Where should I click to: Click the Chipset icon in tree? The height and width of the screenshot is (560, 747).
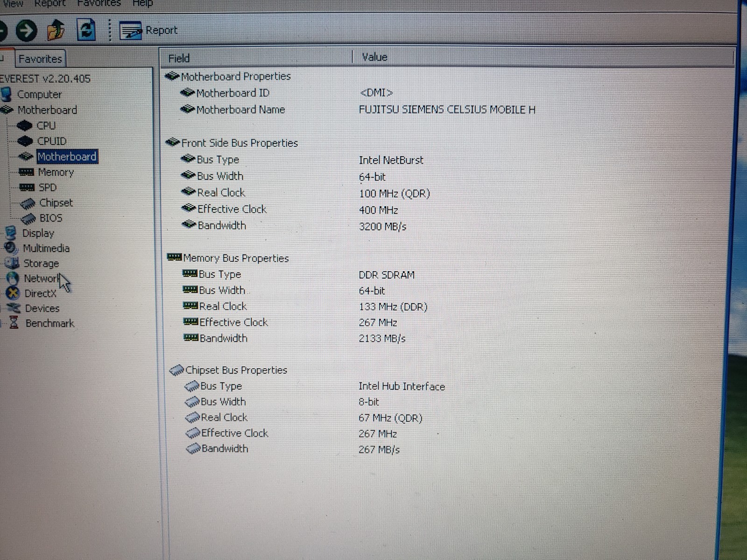pyautogui.click(x=28, y=203)
